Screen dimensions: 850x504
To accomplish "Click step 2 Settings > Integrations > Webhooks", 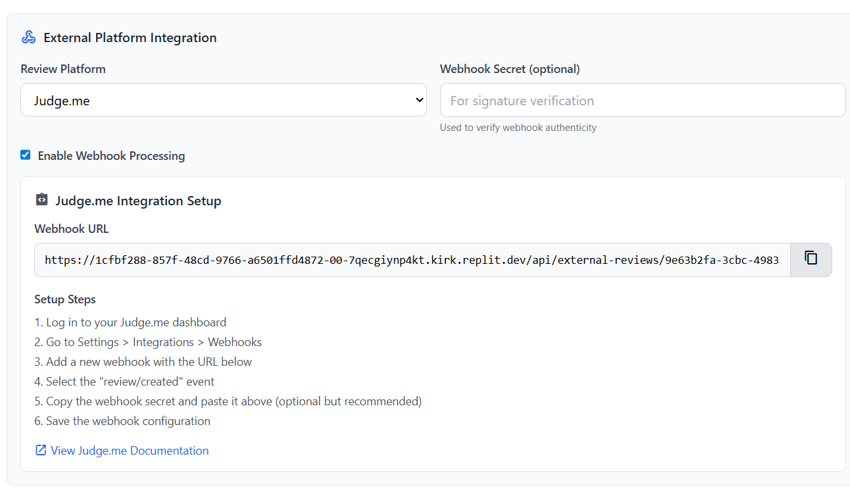I will (x=148, y=342).
